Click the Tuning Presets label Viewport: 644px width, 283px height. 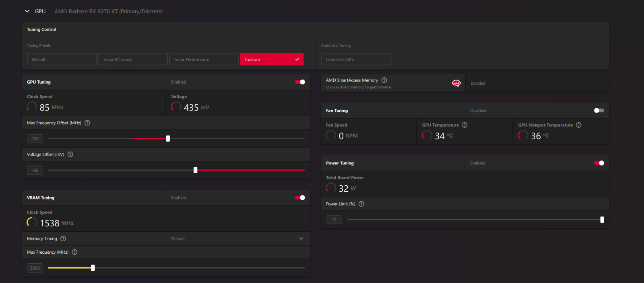(39, 45)
